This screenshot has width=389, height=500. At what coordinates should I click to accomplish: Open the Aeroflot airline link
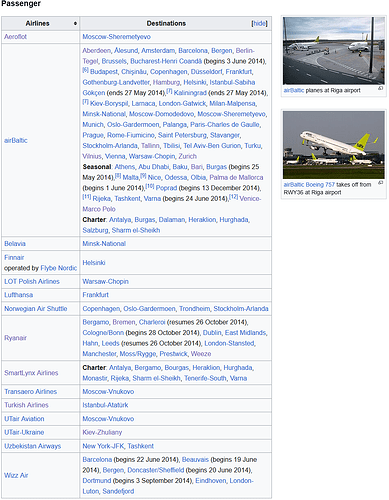tap(15, 37)
